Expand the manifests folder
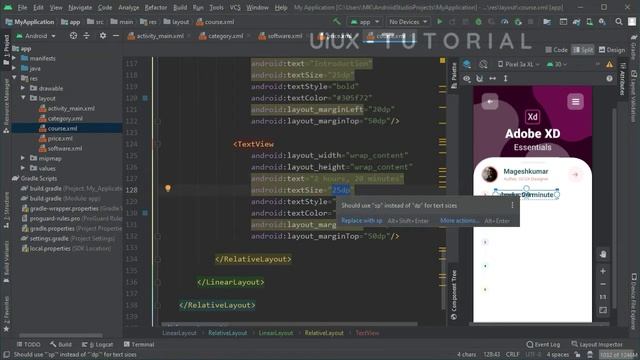640x360 pixels. click(15, 58)
